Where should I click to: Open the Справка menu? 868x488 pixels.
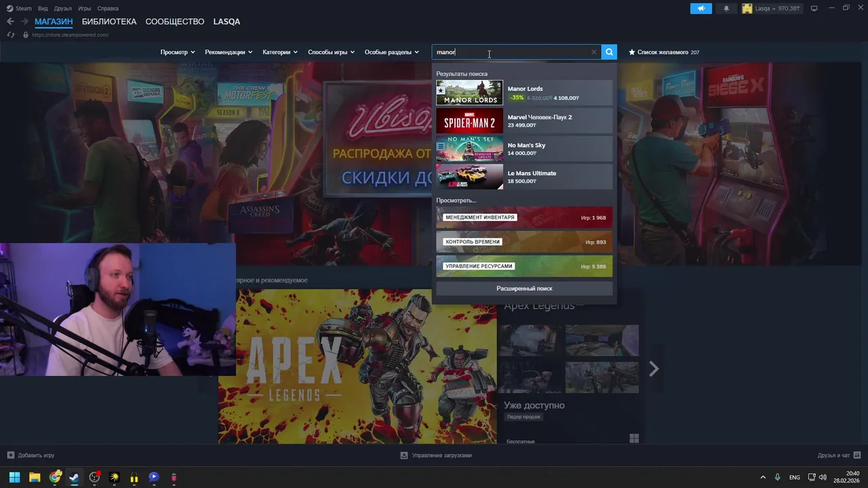[x=108, y=8]
